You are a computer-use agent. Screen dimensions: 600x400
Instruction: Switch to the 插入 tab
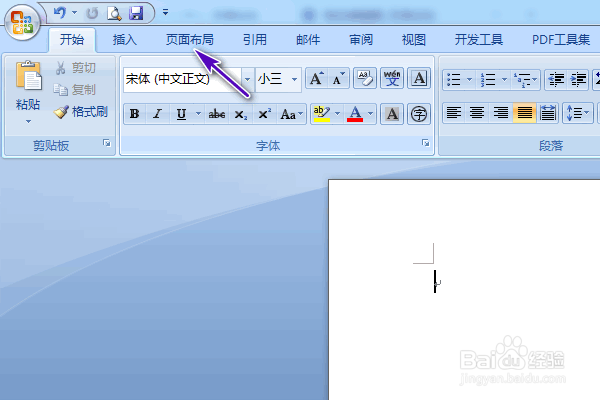[125, 39]
